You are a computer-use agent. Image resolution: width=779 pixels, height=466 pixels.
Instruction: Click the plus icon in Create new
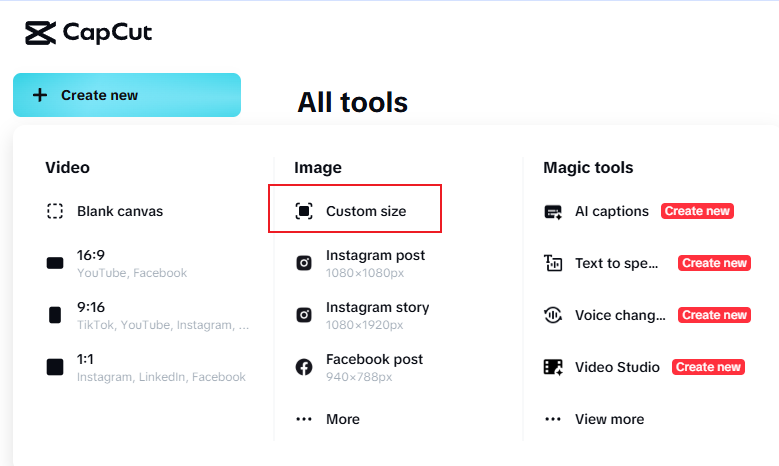click(x=40, y=95)
